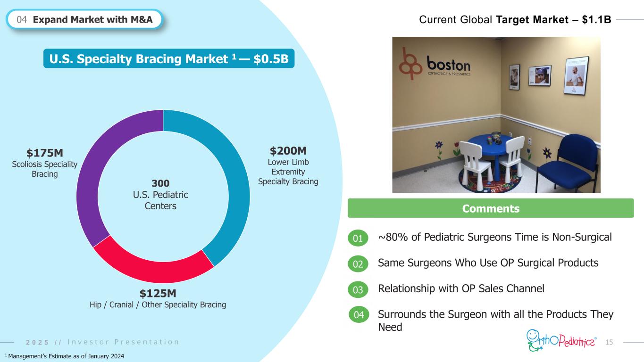Click the "U.S. Specialty Bracing Market" banner
Viewport: 644px width, 362px height.
pyautogui.click(x=169, y=58)
